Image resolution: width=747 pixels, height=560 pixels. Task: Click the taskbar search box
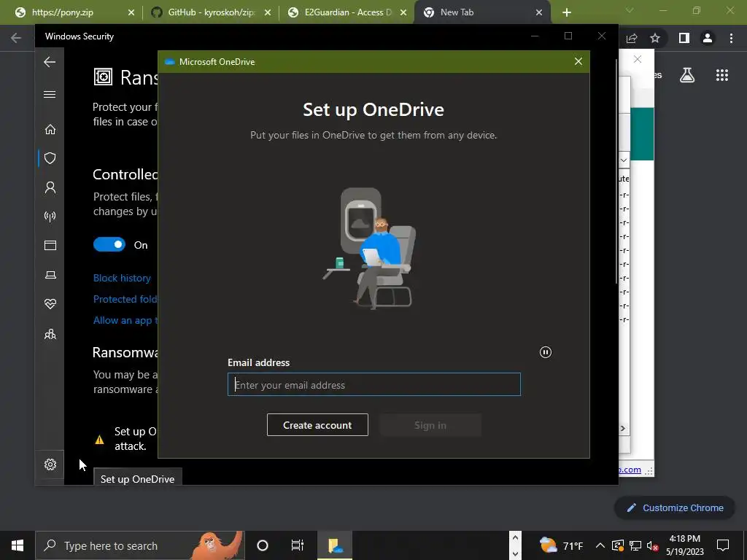click(139, 545)
